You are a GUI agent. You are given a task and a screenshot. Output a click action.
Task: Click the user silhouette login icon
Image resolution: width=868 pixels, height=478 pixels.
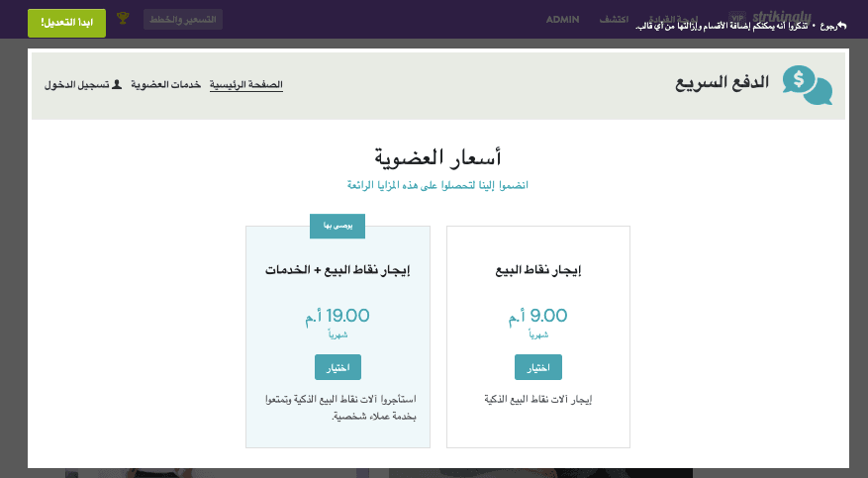coord(116,84)
